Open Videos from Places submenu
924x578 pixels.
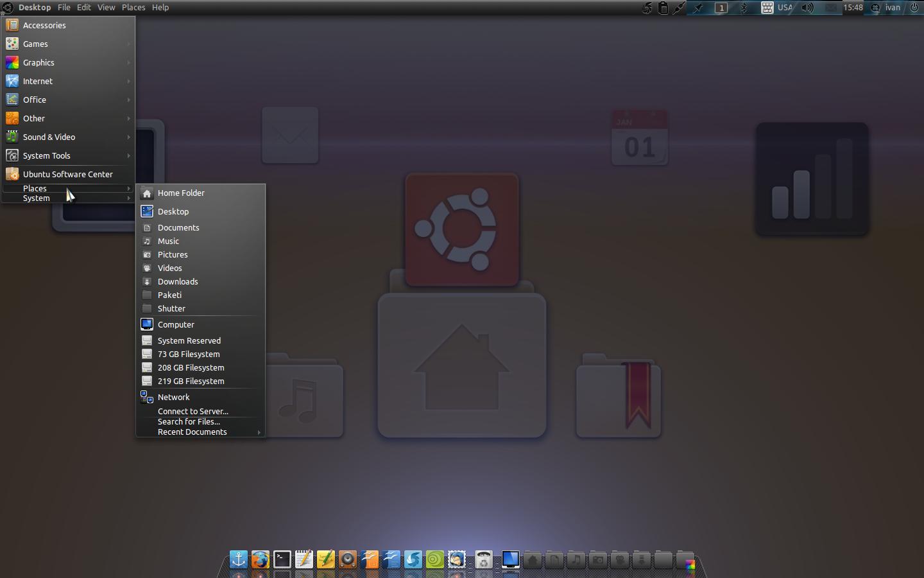[x=200, y=268]
